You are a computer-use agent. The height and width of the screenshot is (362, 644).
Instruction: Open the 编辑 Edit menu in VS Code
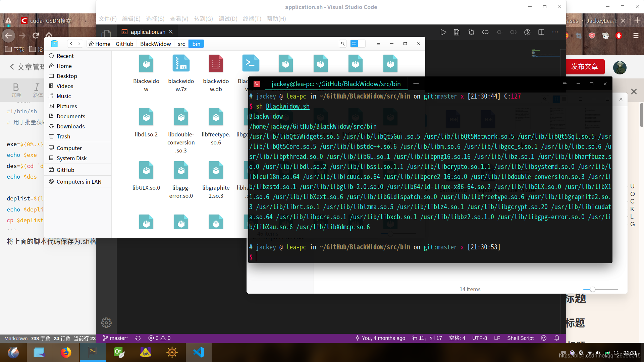(131, 18)
